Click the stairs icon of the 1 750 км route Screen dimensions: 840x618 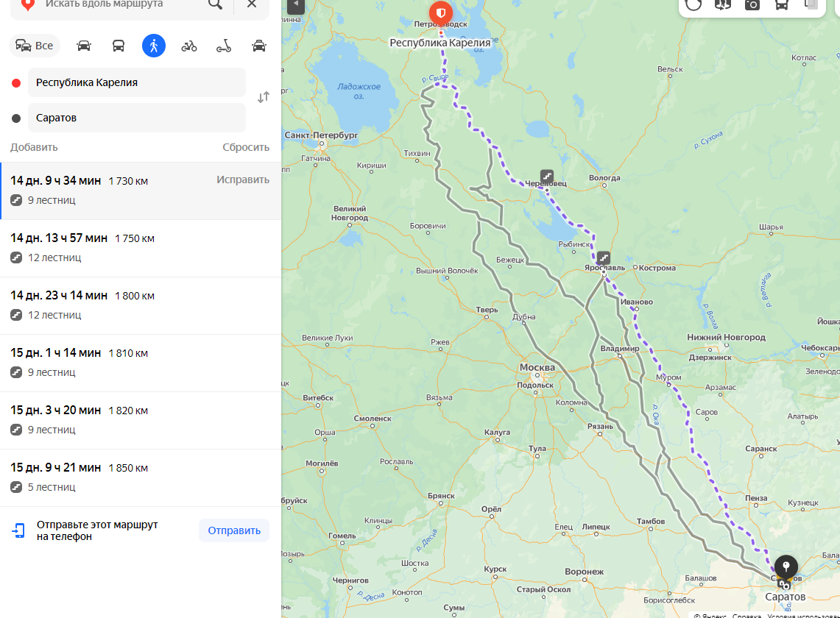[x=16, y=257]
